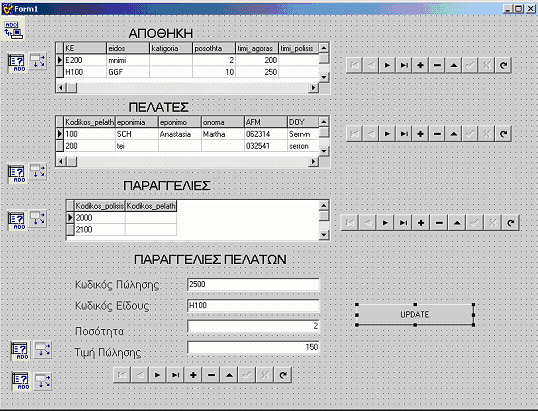The width and height of the screenshot is (538, 411).
Task: Click Last record in the ΠΕΛΑΤΕΣ navigator
Action: click(x=404, y=134)
